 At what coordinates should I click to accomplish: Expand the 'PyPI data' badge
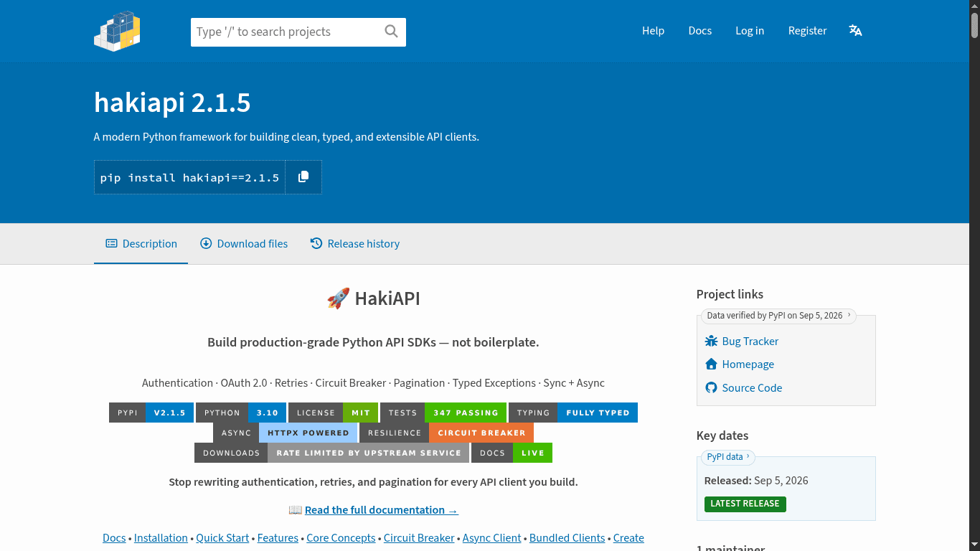coord(727,457)
